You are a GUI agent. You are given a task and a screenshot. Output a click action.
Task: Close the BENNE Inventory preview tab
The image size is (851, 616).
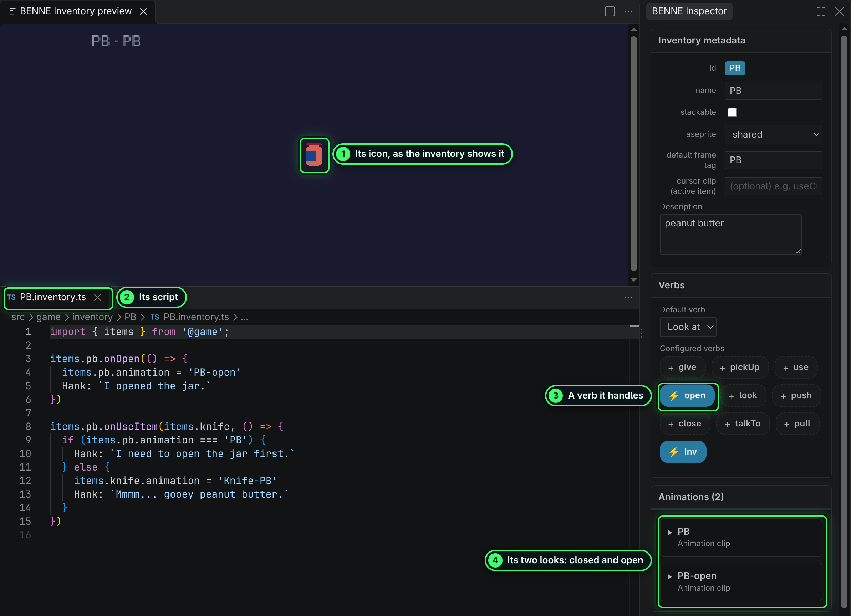click(143, 11)
